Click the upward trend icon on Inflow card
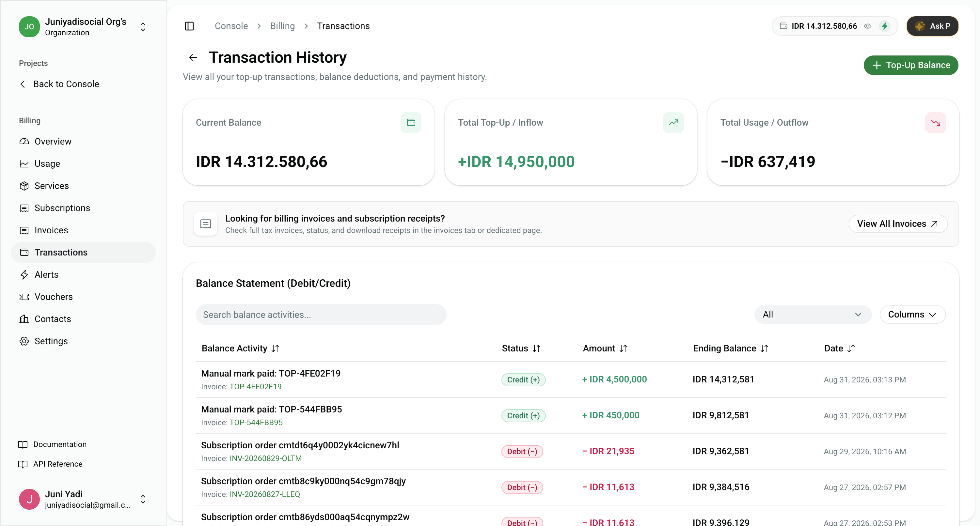Screen dimensions: 980x526 point(673,122)
